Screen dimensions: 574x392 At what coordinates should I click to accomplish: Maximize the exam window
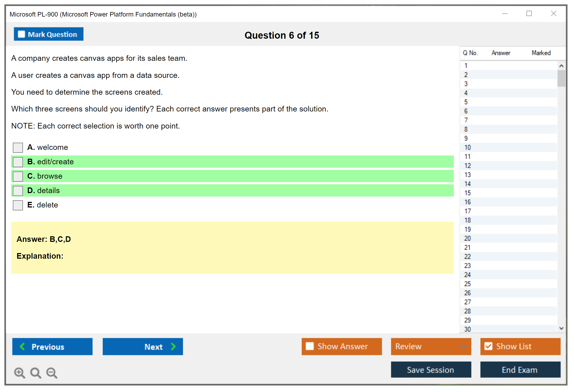(529, 14)
